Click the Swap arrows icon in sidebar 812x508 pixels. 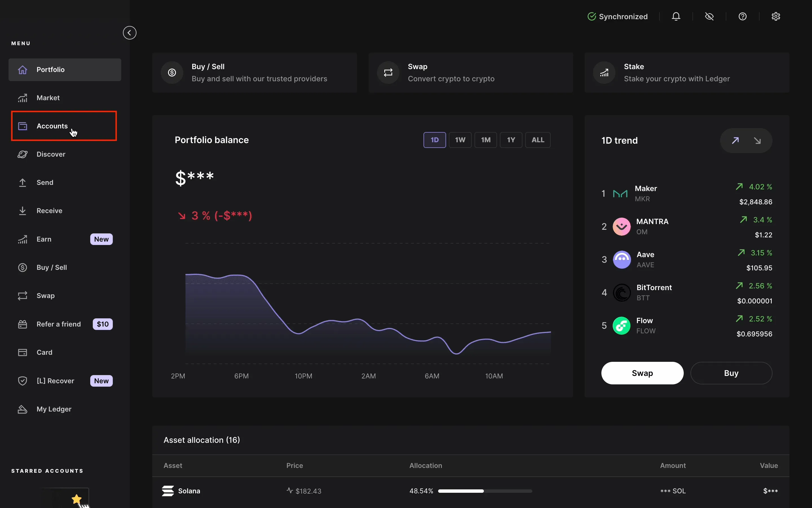(23, 296)
